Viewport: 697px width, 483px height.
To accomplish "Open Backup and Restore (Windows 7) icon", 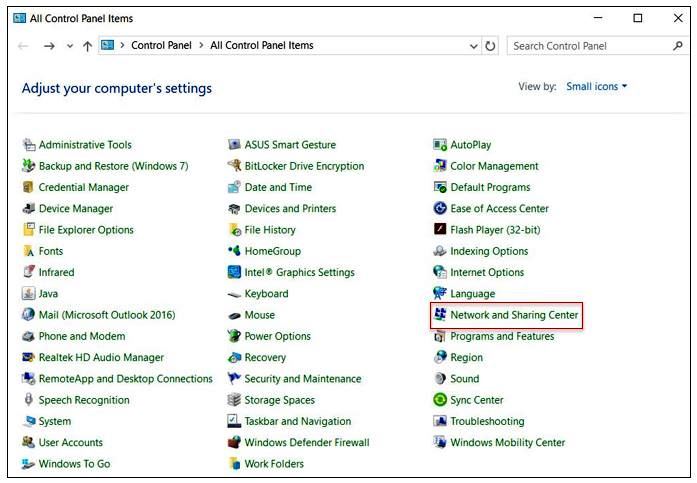I will pos(29,166).
